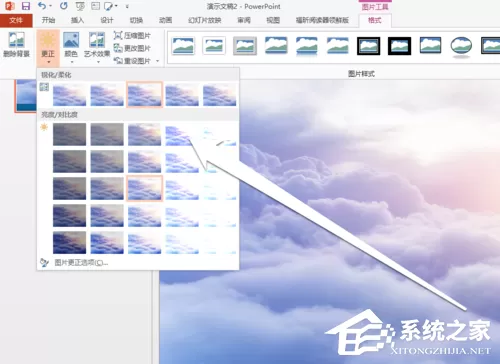Click the Redo icon in the title bar
The image size is (500, 364).
pyautogui.click(x=64, y=6)
